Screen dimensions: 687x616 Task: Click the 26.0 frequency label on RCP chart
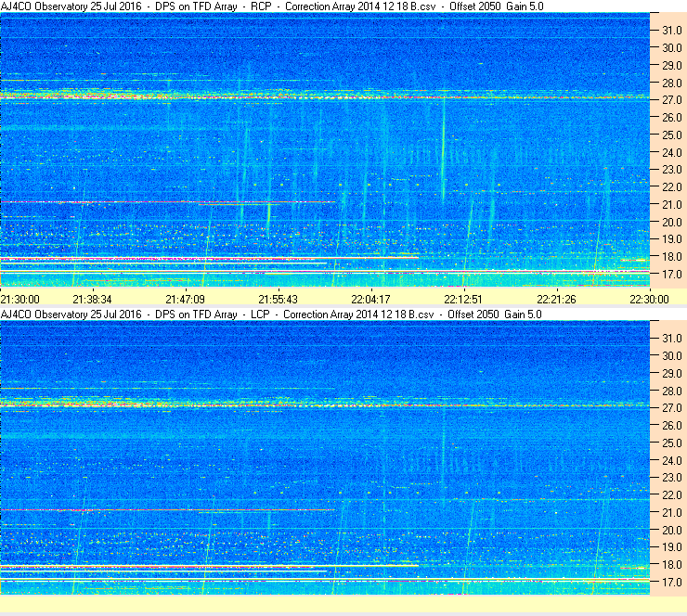[672, 118]
